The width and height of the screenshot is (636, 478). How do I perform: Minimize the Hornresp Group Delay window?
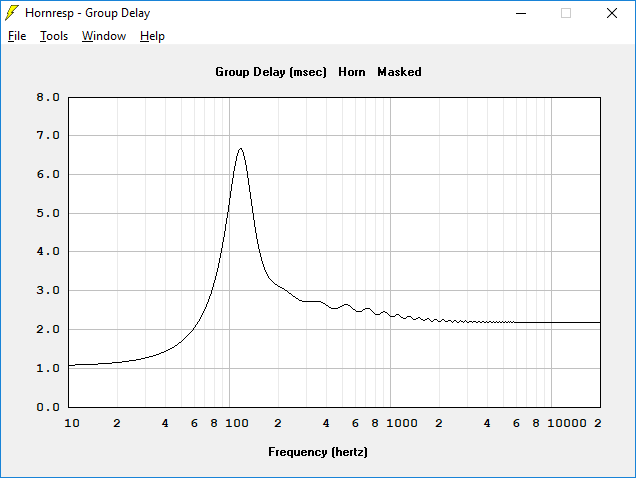tap(521, 13)
